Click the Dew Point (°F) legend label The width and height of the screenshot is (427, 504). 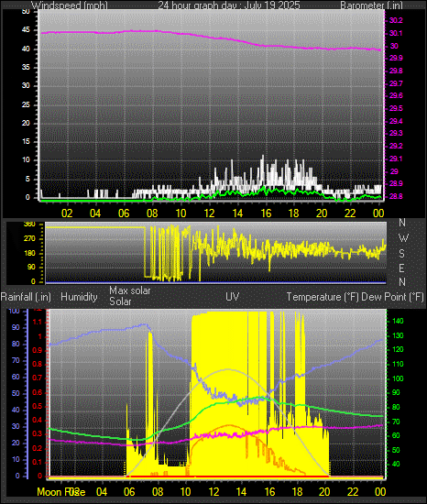click(392, 297)
